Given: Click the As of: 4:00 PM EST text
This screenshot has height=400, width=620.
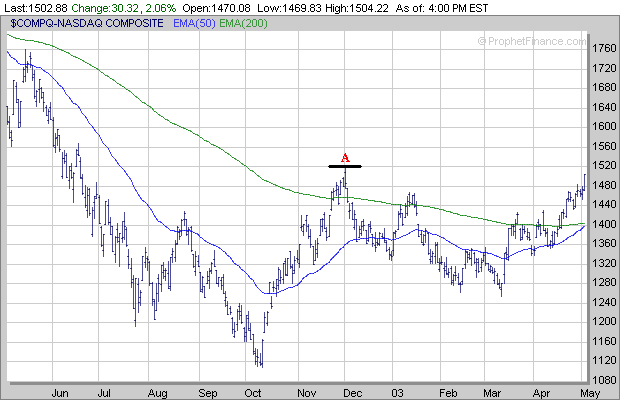Looking at the screenshot, I should (x=442, y=8).
